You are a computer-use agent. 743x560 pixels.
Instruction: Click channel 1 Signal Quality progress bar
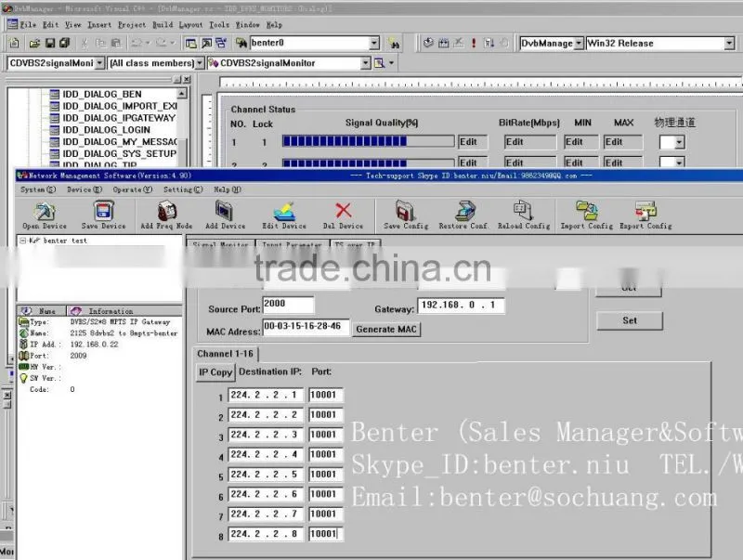[368, 141]
